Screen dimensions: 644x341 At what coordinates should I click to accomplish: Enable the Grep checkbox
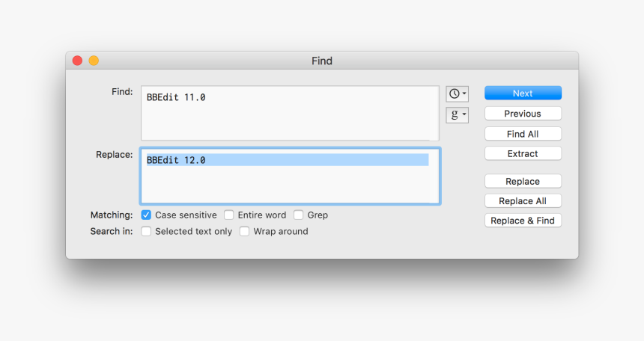tap(299, 215)
